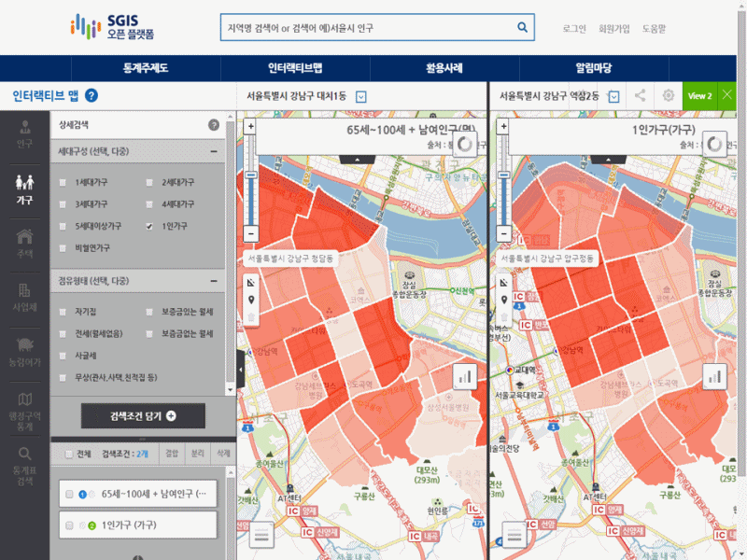This screenshot has height=560, width=747.
Task: Click the 검색조건 담기 button
Action: pos(143,416)
